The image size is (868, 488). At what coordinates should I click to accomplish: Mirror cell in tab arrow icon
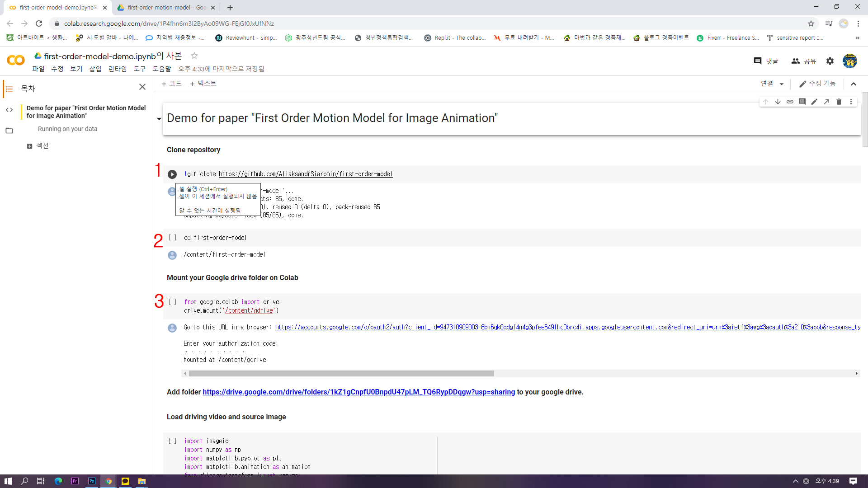[826, 102]
